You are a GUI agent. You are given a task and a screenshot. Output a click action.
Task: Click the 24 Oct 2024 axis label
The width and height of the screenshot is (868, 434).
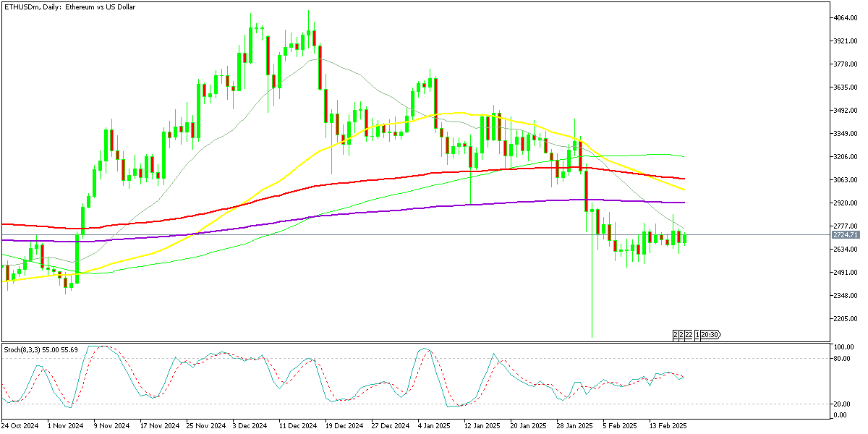click(20, 426)
